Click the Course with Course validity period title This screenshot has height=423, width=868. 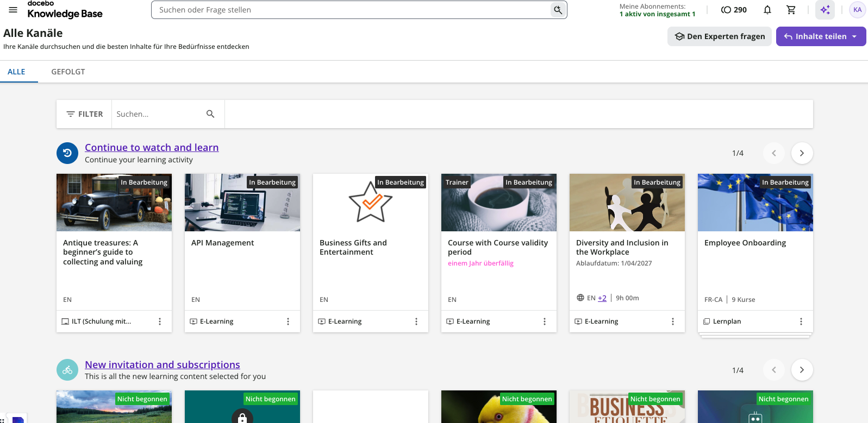click(x=498, y=248)
